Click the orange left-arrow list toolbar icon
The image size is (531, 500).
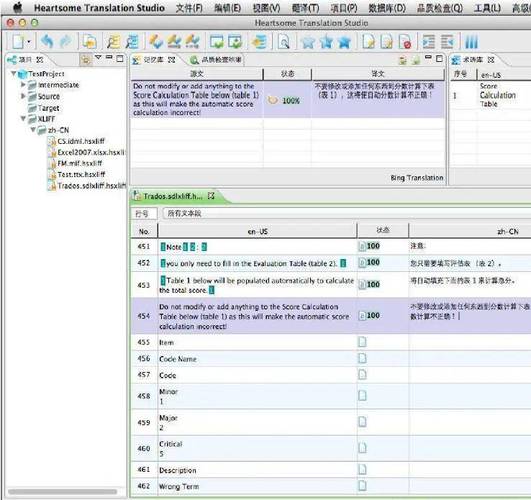tap(259, 42)
